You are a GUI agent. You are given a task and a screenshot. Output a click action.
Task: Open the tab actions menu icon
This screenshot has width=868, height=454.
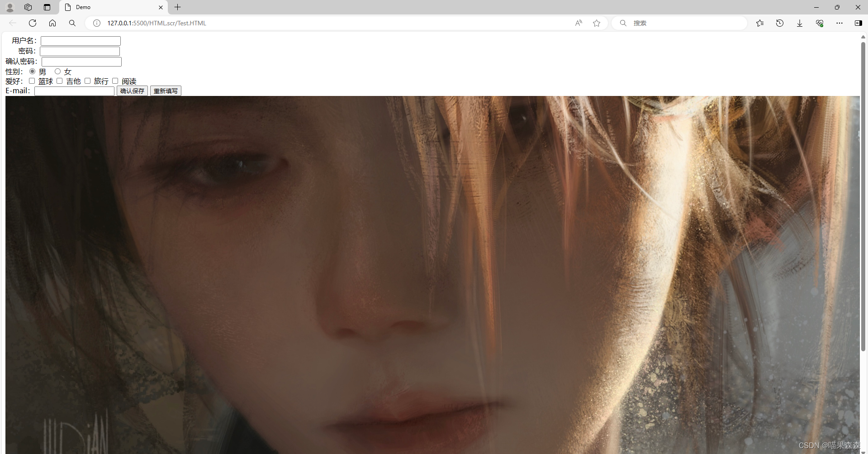click(47, 7)
